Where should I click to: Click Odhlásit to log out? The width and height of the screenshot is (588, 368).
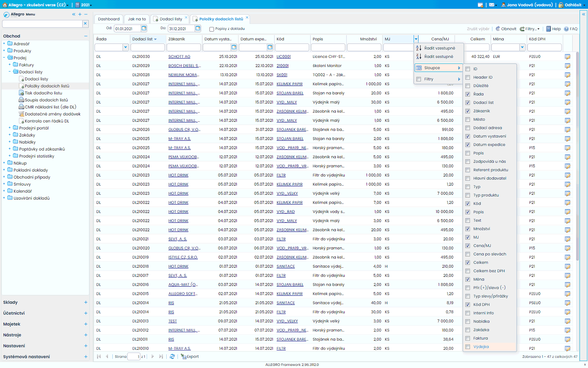tap(570, 5)
